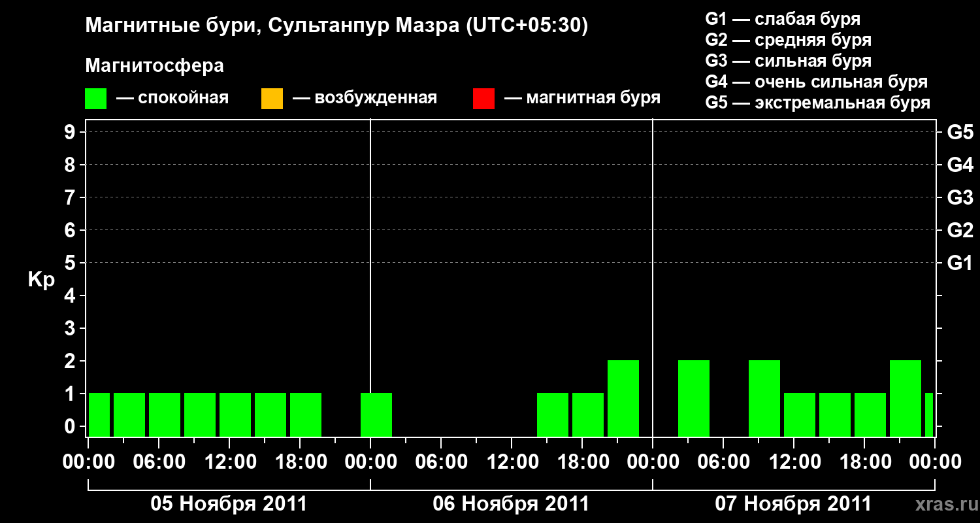Click the orange 'возбужденная' legend swatch
Image resolution: width=980 pixels, height=523 pixels.
272,99
